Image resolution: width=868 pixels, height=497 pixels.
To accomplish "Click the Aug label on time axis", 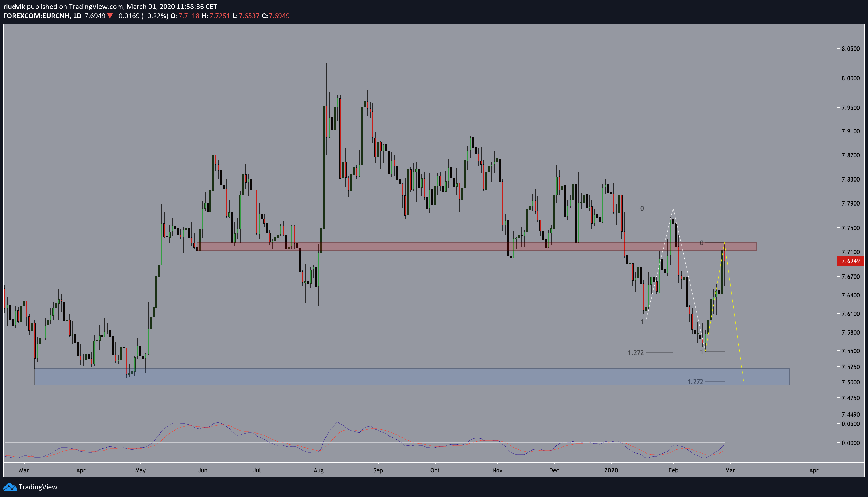I will click(318, 470).
